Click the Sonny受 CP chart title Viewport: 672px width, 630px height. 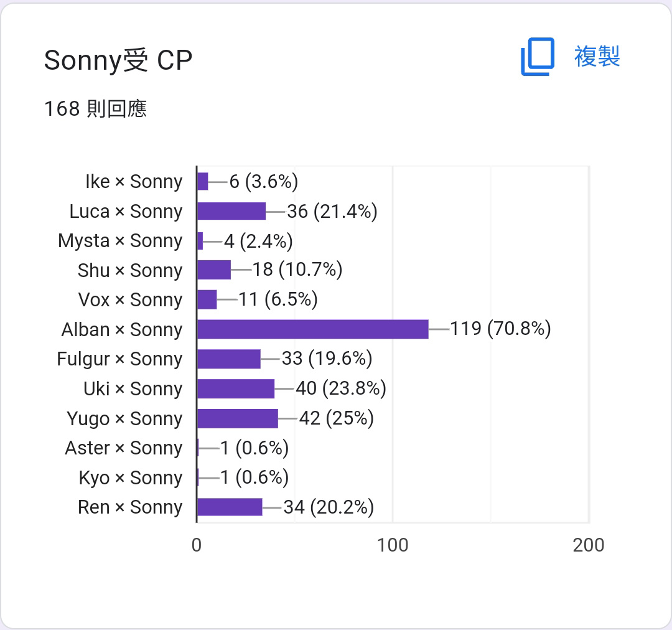coord(118,60)
